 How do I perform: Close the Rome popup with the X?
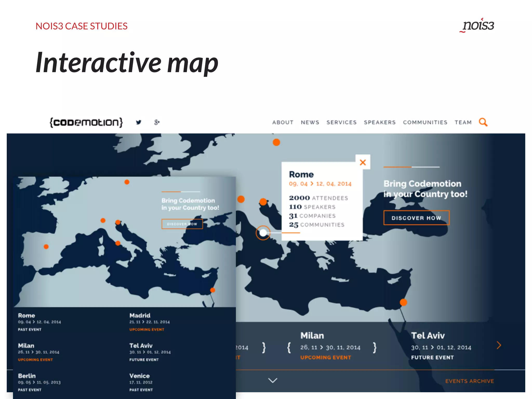click(x=363, y=162)
